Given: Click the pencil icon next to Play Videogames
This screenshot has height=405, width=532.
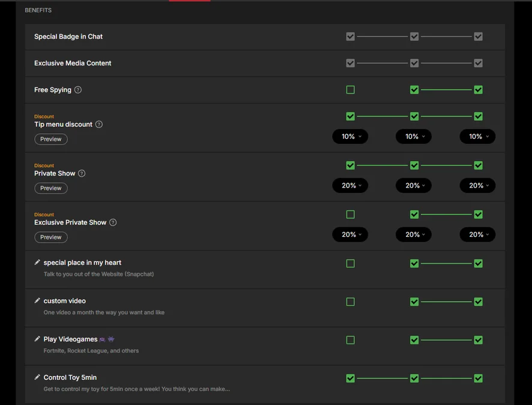Looking at the screenshot, I should pyautogui.click(x=37, y=340).
